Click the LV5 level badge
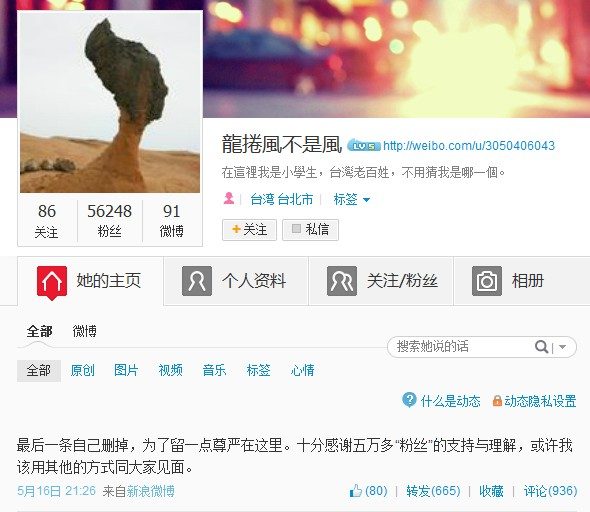 pyautogui.click(x=363, y=146)
